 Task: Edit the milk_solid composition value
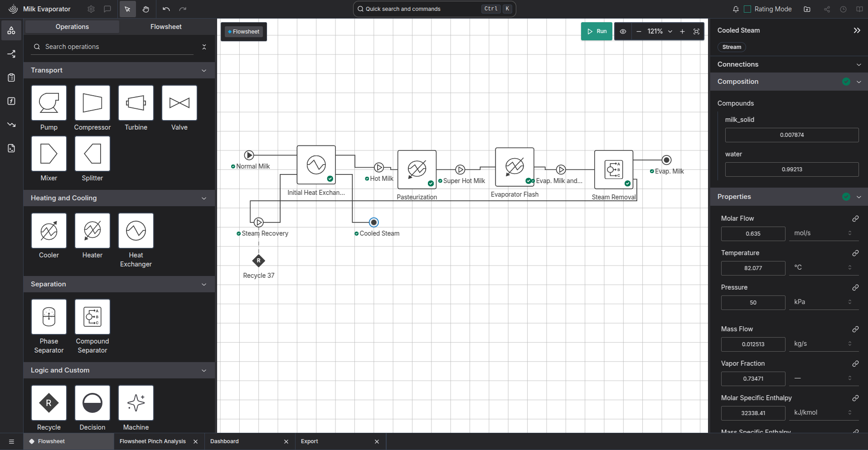click(x=792, y=135)
